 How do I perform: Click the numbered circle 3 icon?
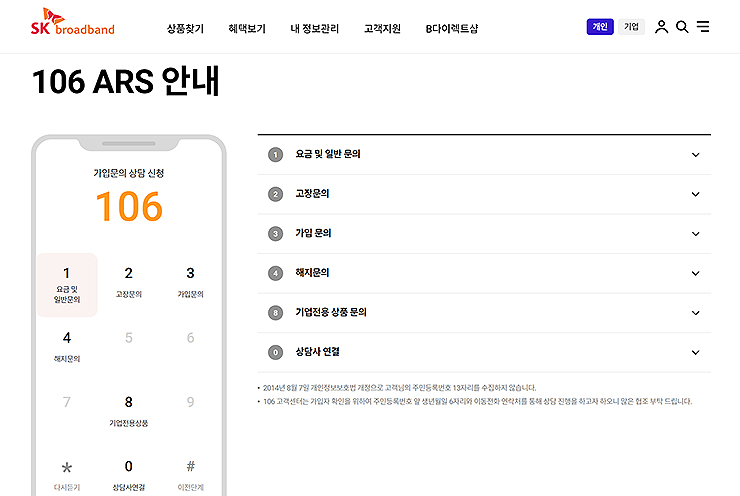276,234
